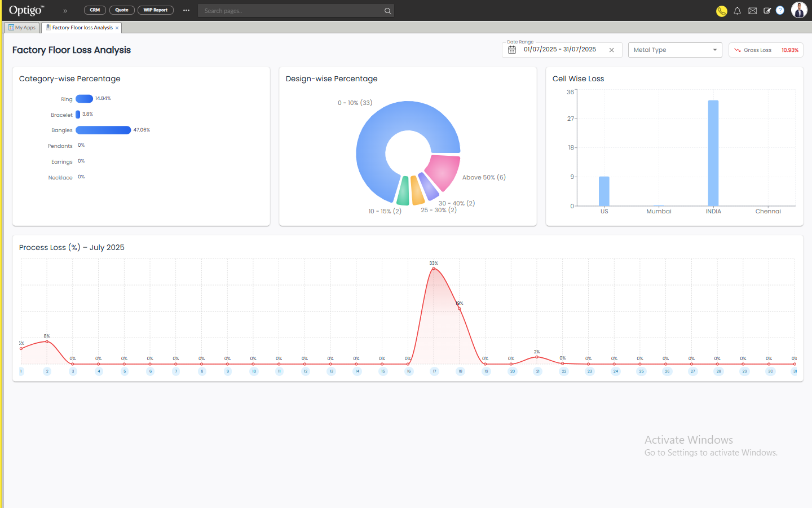This screenshot has width=812, height=508.
Task: Open the mail envelope icon
Action: [752, 11]
